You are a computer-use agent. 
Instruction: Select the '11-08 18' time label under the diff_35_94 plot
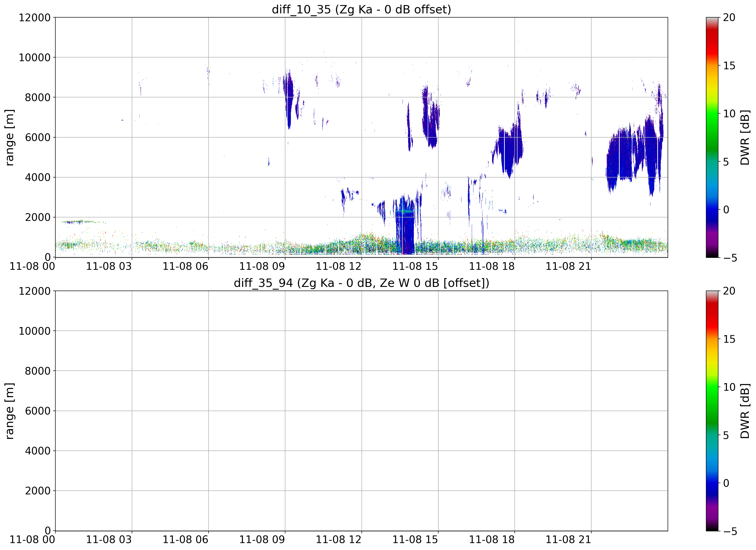coord(492,540)
